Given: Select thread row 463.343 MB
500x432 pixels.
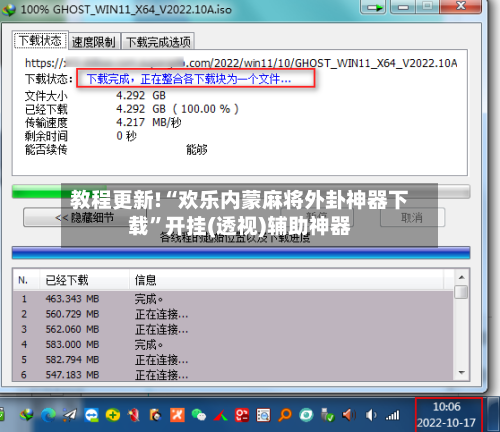Looking at the screenshot, I should point(233,299).
